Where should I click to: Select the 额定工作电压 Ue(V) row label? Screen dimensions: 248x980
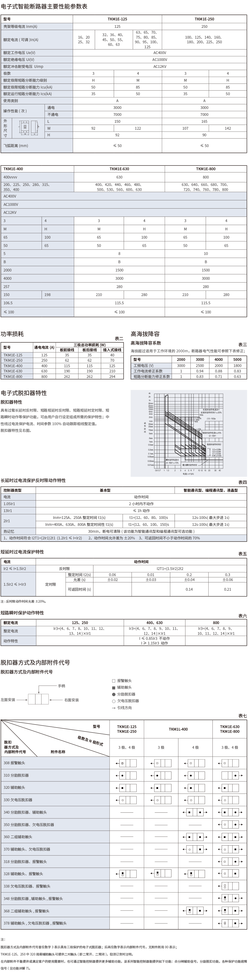[x=19, y=53]
